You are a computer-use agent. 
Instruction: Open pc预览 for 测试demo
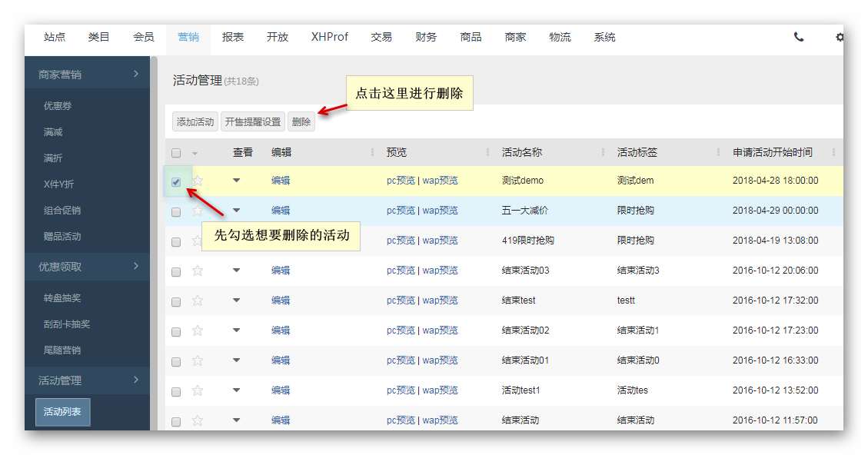click(401, 181)
